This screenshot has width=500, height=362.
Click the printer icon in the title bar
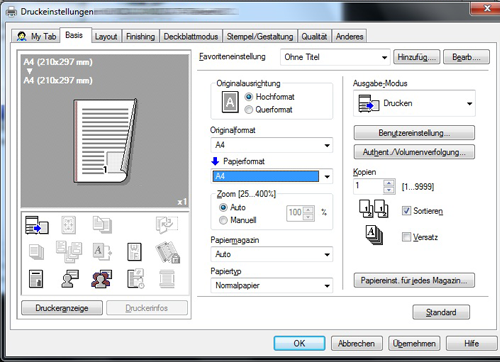click(12, 11)
